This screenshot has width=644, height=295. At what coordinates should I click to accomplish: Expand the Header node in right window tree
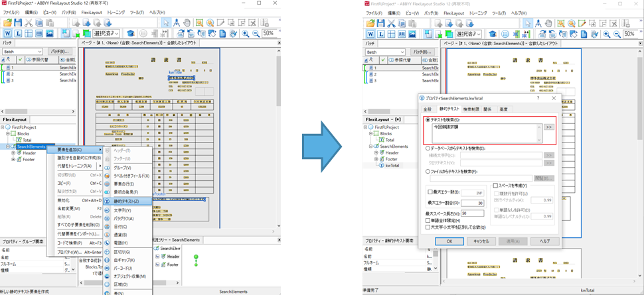376,152
